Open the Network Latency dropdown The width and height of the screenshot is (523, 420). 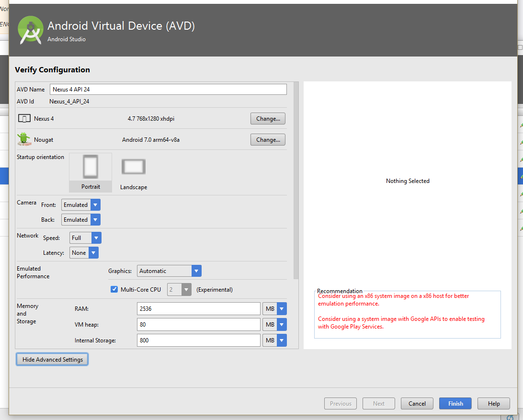84,252
